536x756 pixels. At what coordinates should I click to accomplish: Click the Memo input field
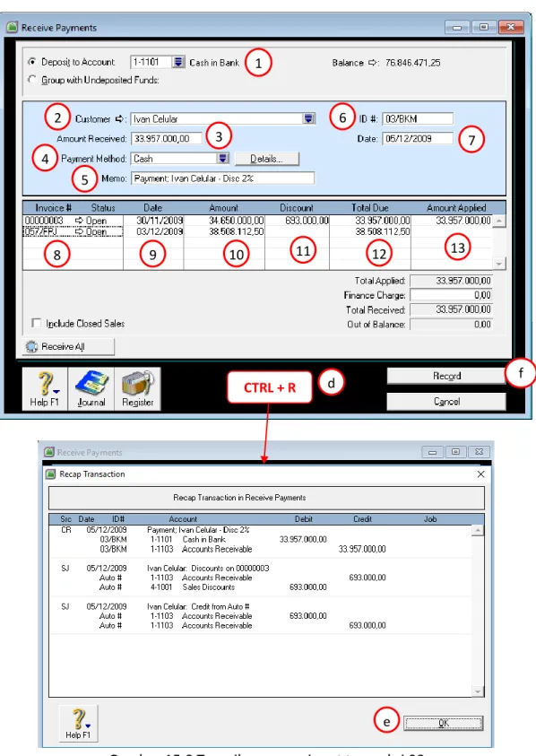coord(222,178)
